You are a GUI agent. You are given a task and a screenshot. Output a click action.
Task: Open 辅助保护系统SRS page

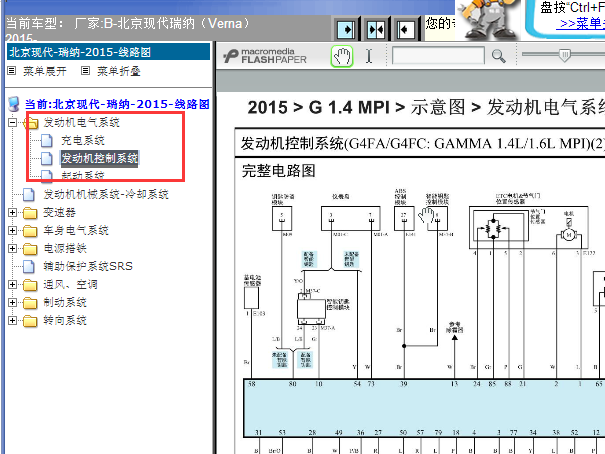click(x=88, y=266)
